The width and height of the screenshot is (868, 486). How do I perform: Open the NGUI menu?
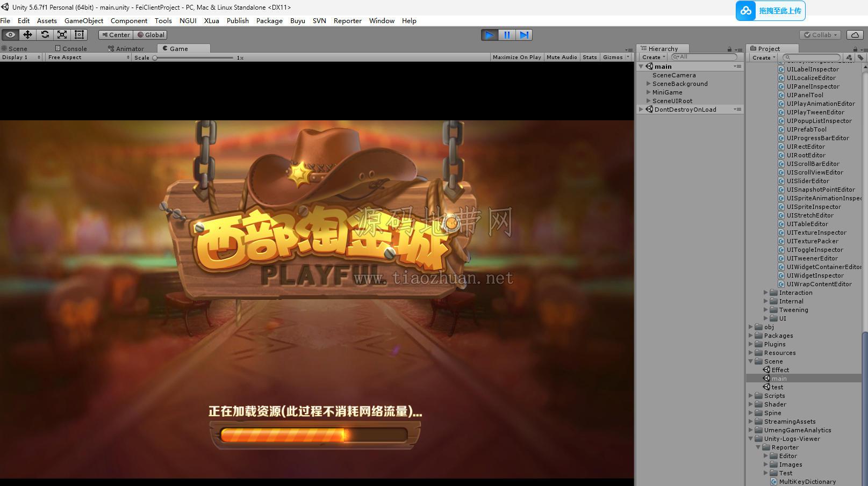click(188, 21)
